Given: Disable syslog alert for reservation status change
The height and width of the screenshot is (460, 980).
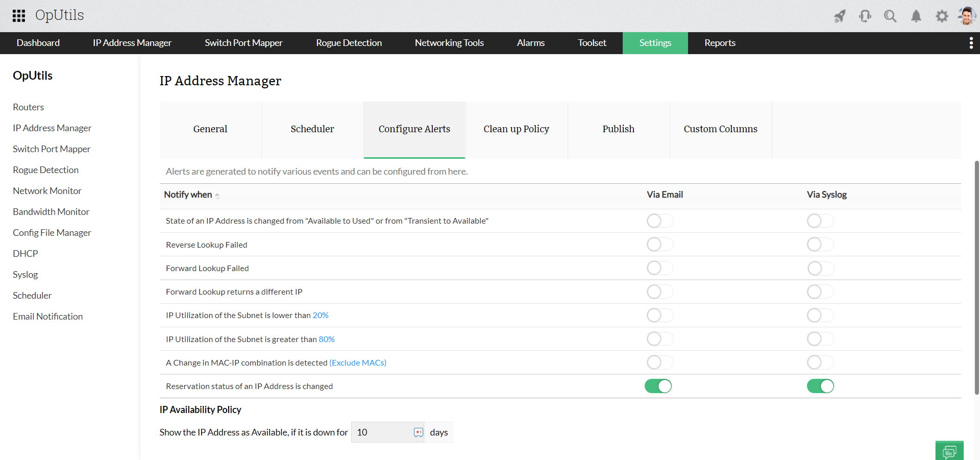Looking at the screenshot, I should tap(820, 386).
